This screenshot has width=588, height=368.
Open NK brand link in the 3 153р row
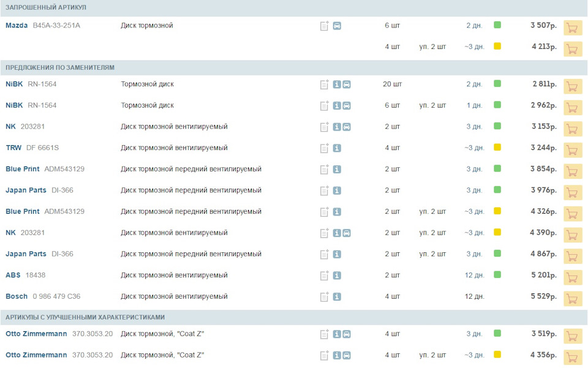[x=10, y=127]
